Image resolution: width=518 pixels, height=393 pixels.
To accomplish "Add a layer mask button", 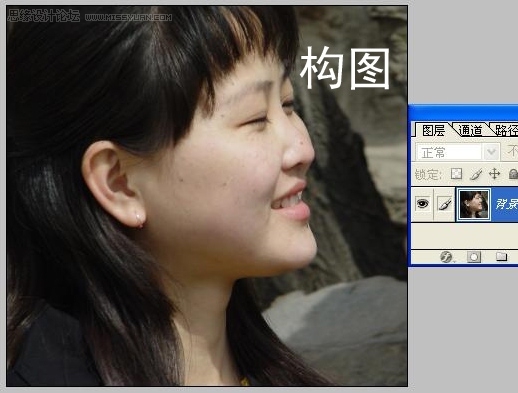I will coord(474,257).
